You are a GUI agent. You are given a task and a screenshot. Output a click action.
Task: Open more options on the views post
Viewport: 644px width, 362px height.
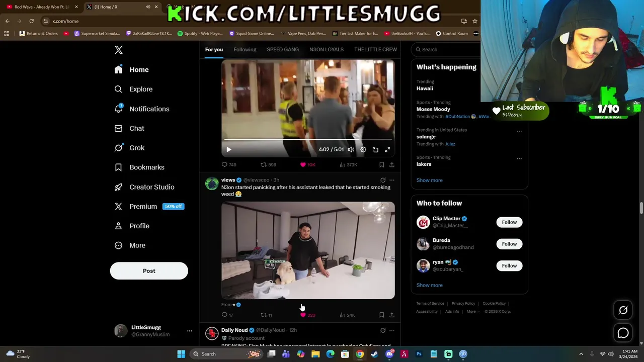click(x=392, y=180)
